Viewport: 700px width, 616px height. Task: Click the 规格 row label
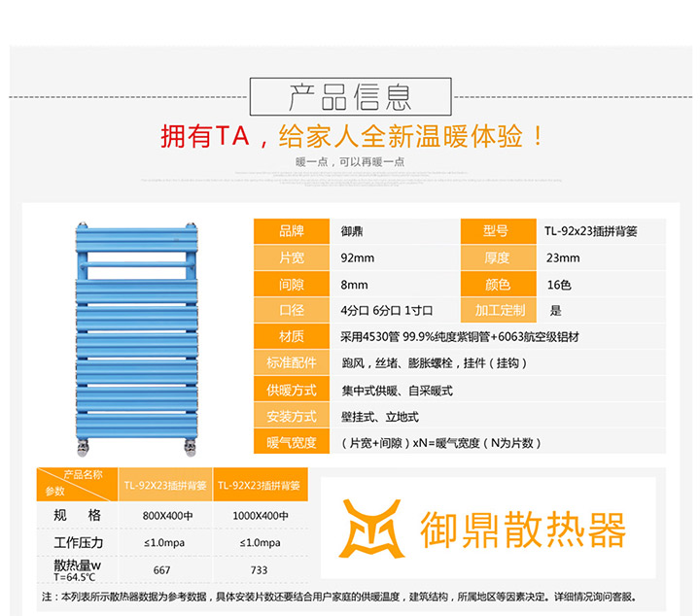click(x=77, y=515)
